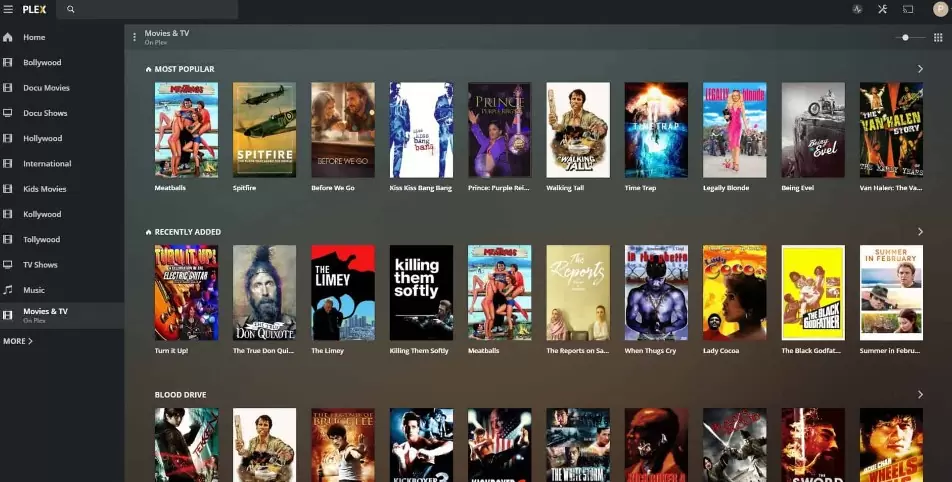The height and width of the screenshot is (482, 952).
Task: Click the 'Before We Go' title text
Action: click(333, 188)
